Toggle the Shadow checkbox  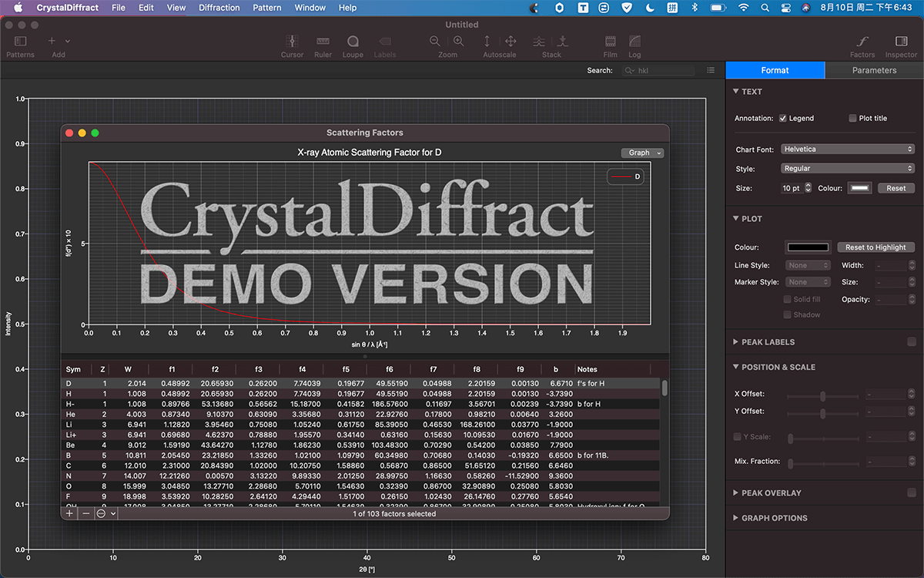tap(787, 314)
